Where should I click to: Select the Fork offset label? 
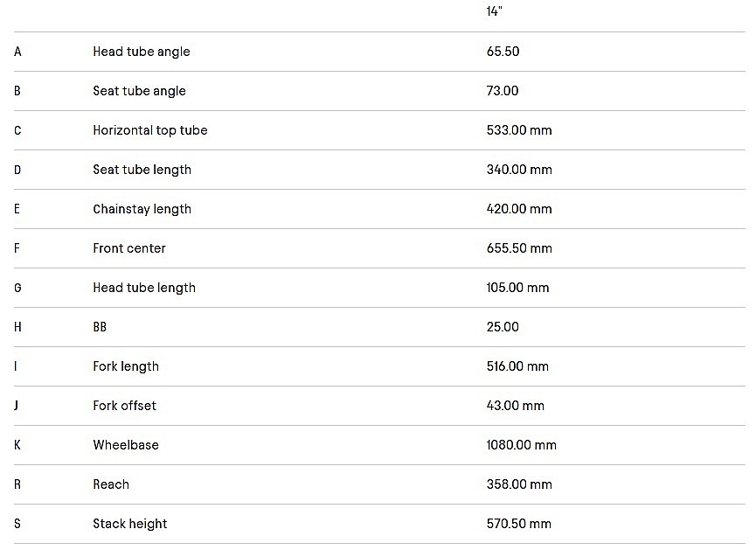124,406
